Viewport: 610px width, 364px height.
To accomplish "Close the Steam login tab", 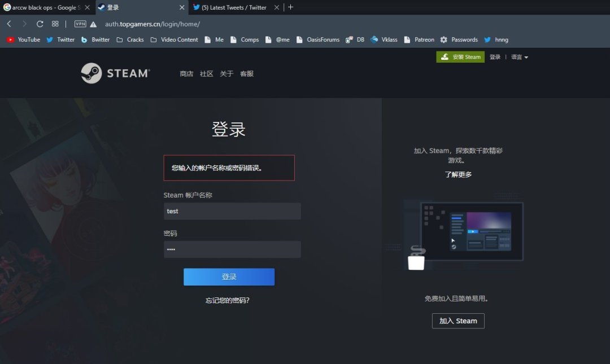I will click(182, 7).
